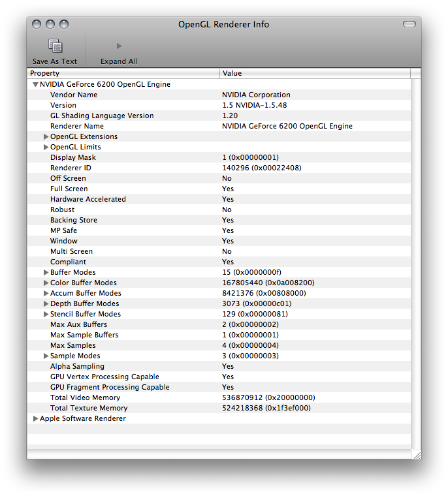Screen dimensions: 448x496
Task: Click the toolbar toggle pill button in title bar
Action: pyautogui.click(x=409, y=24)
